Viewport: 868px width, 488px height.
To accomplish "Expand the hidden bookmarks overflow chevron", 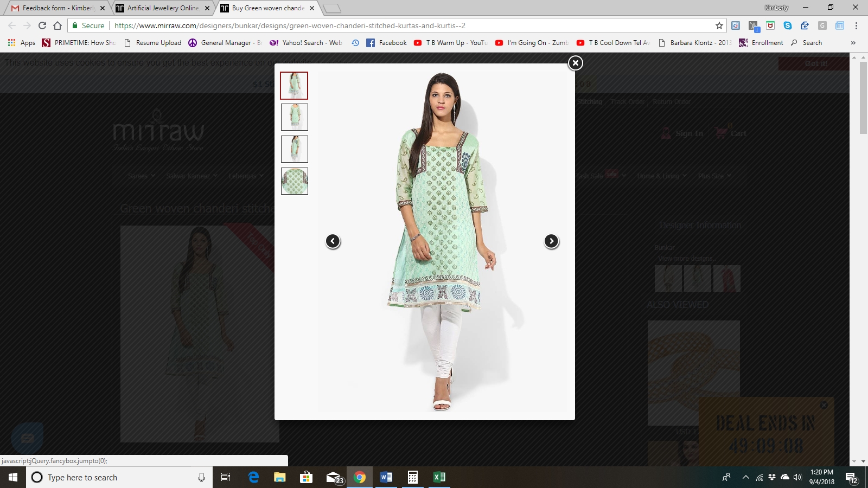I will (853, 43).
